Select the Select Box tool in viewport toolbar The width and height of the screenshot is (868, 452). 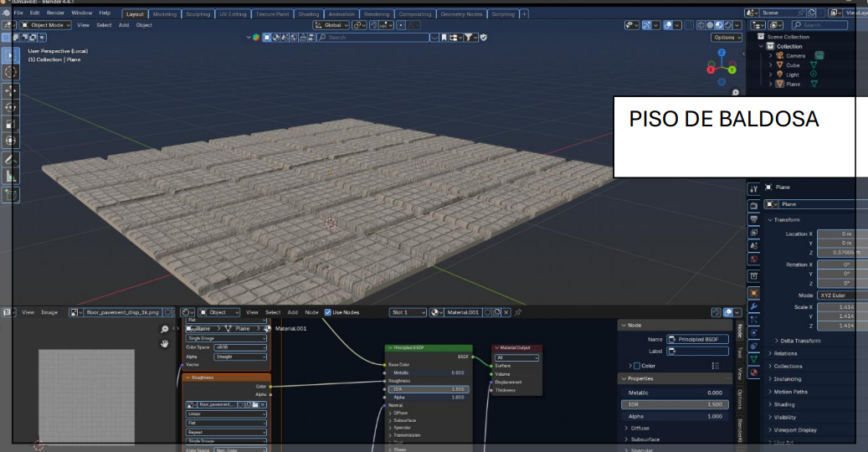click(11, 56)
